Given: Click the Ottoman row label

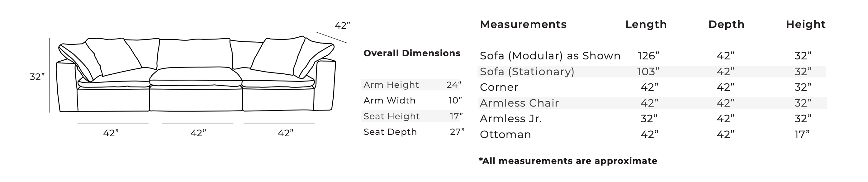Looking at the screenshot, I should [505, 135].
